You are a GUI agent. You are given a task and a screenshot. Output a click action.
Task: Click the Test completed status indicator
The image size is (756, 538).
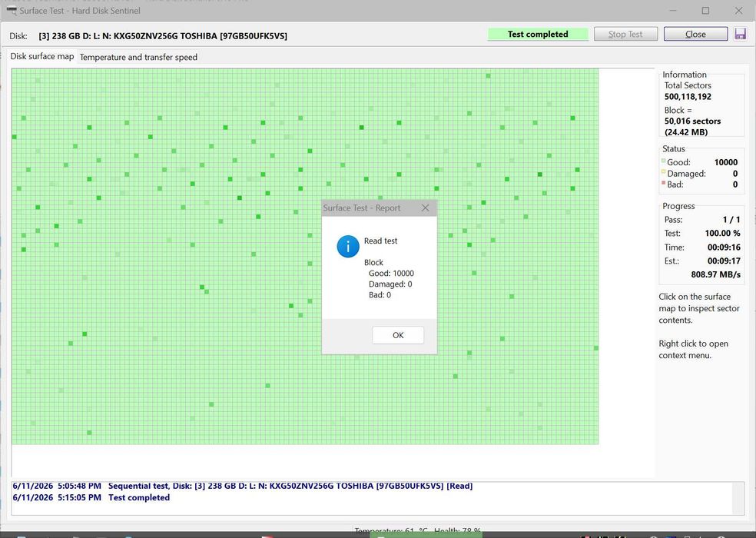coord(538,34)
